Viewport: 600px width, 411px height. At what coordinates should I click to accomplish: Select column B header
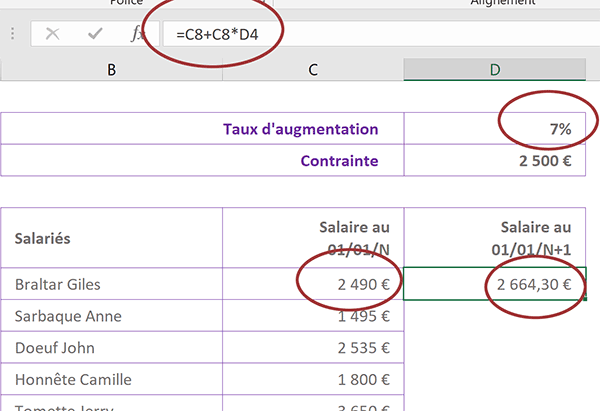[111, 70]
